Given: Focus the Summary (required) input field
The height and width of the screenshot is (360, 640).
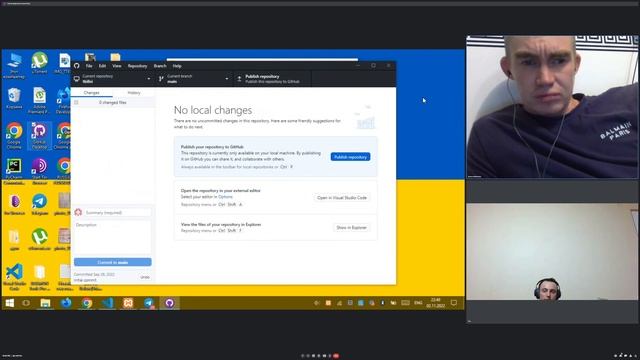Looking at the screenshot, I should (x=117, y=212).
